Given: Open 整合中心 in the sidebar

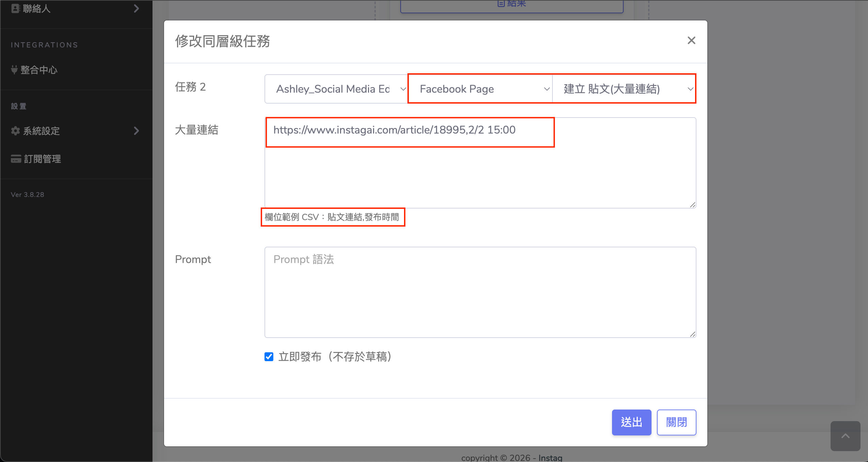Looking at the screenshot, I should (x=39, y=70).
